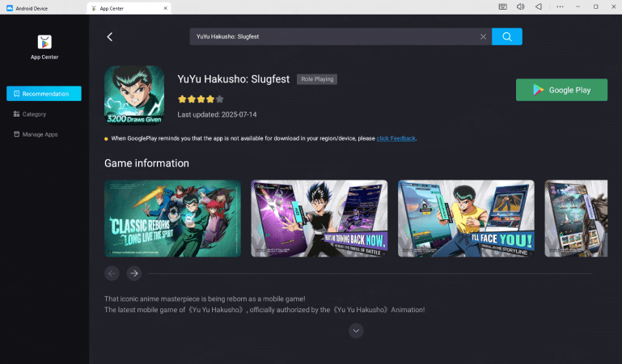Open the No Turning Back Now screenshot
Screen dimensions: 622x364
tap(319, 218)
